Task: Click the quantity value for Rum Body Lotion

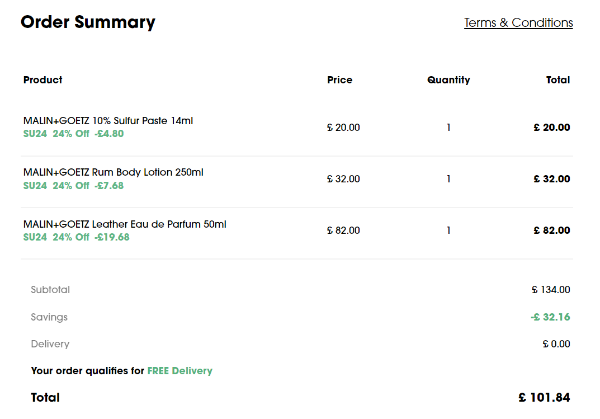Action: [x=449, y=179]
